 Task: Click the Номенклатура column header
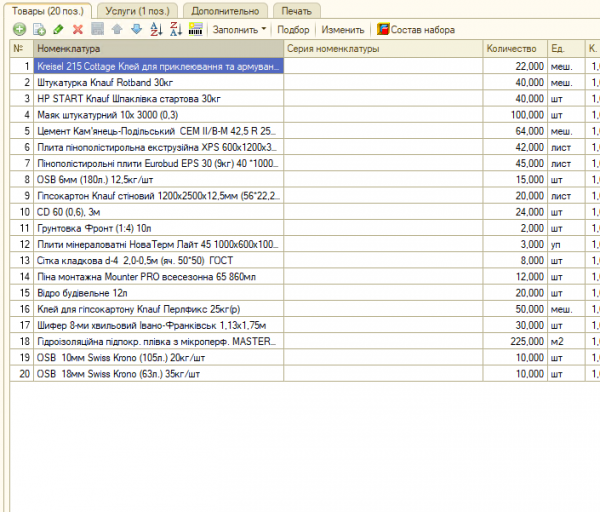[158, 49]
